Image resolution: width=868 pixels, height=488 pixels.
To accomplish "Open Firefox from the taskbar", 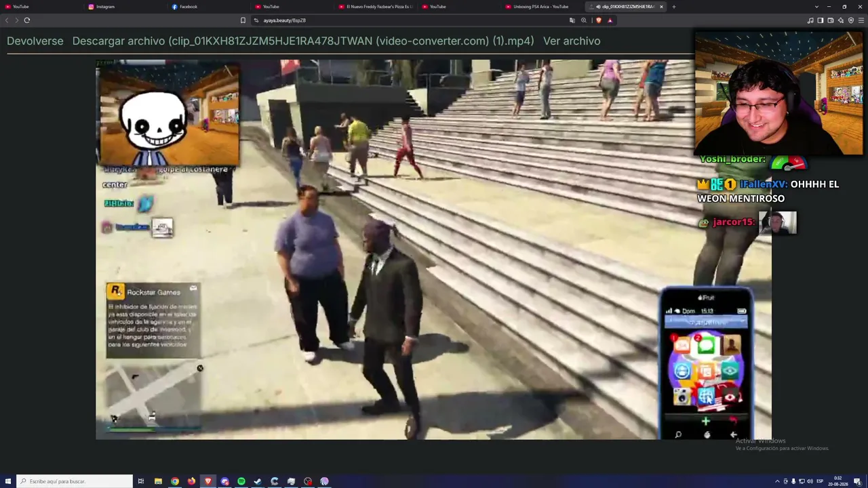I will [191, 481].
